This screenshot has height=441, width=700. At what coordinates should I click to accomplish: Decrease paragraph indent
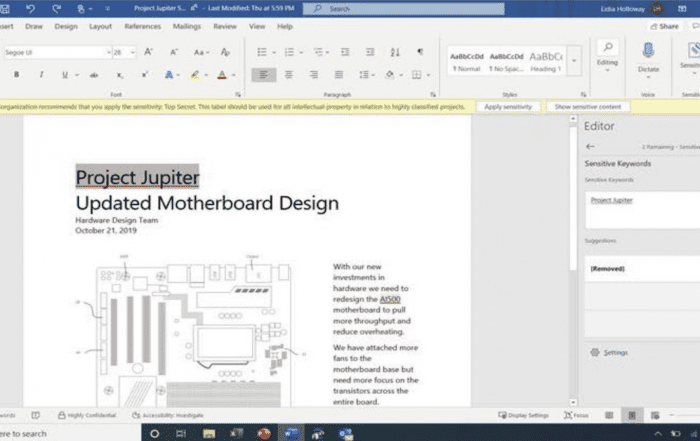click(x=345, y=52)
